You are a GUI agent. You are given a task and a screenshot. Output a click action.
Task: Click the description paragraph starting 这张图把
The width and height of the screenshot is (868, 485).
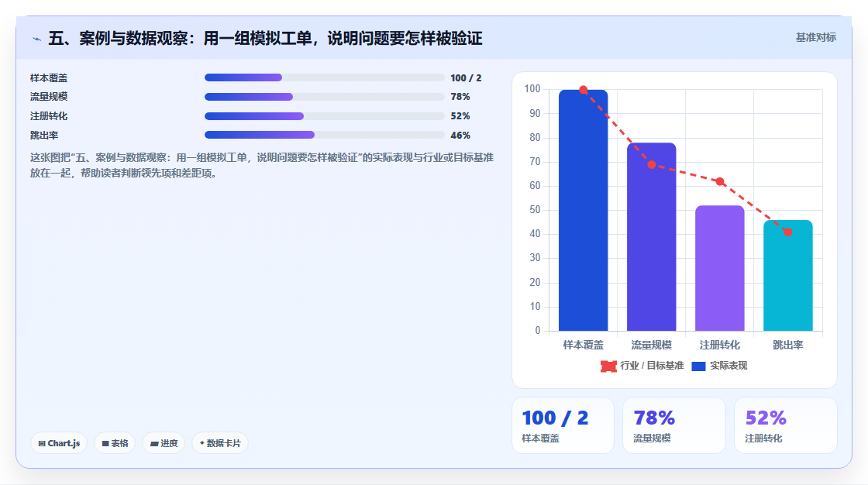click(262, 166)
